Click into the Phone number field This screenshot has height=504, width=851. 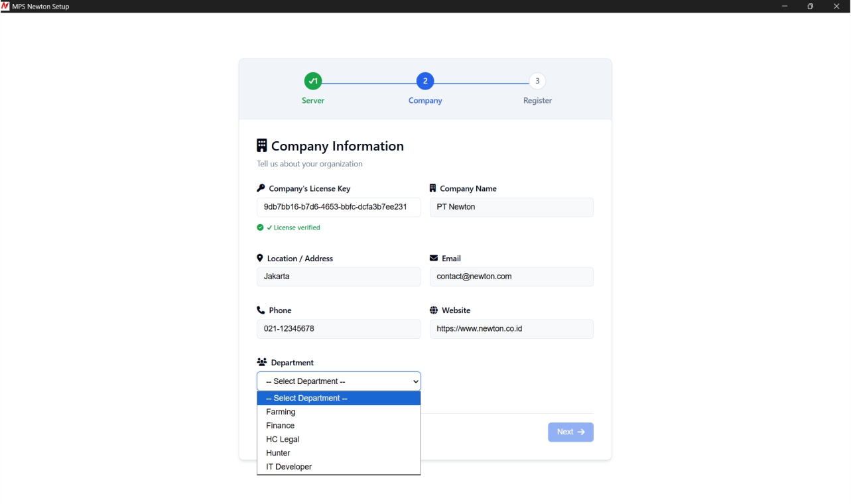338,329
